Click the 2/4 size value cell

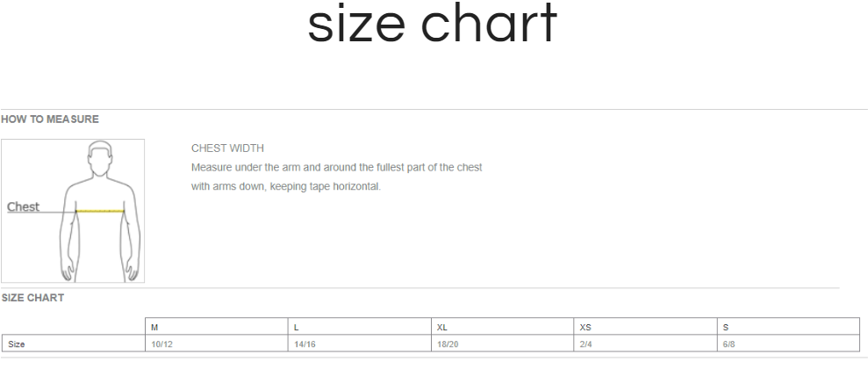point(645,344)
